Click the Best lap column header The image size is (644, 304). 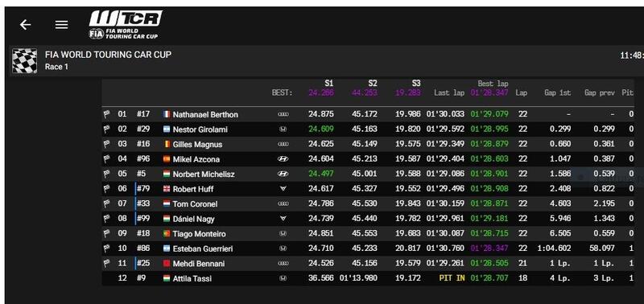[x=493, y=84]
